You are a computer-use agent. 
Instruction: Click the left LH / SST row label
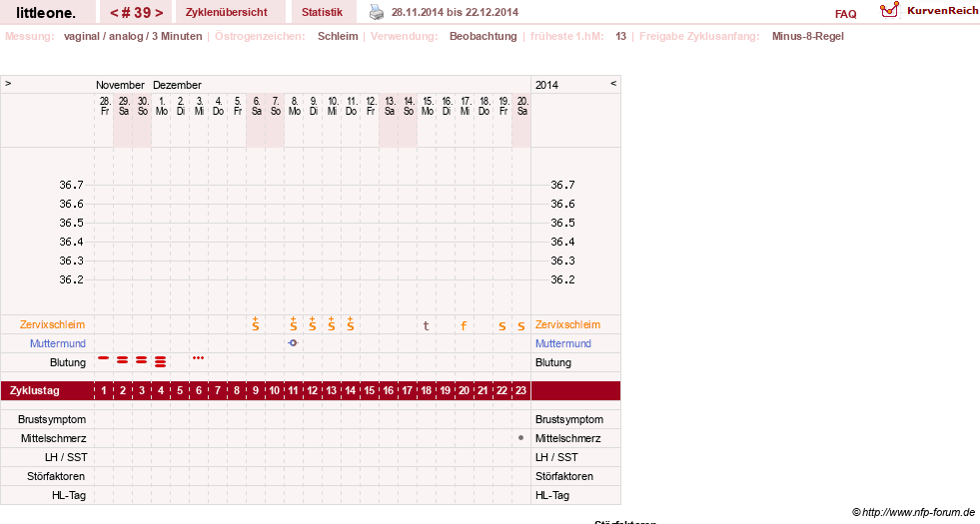coord(66,457)
